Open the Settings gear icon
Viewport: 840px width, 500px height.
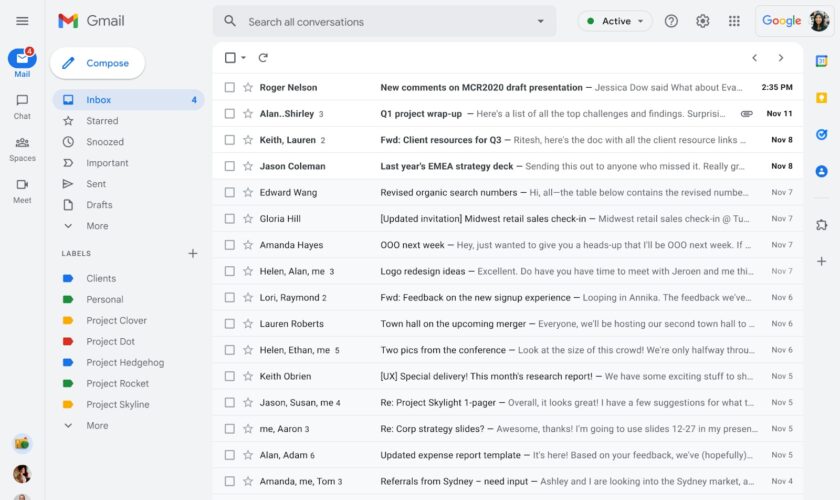703,21
